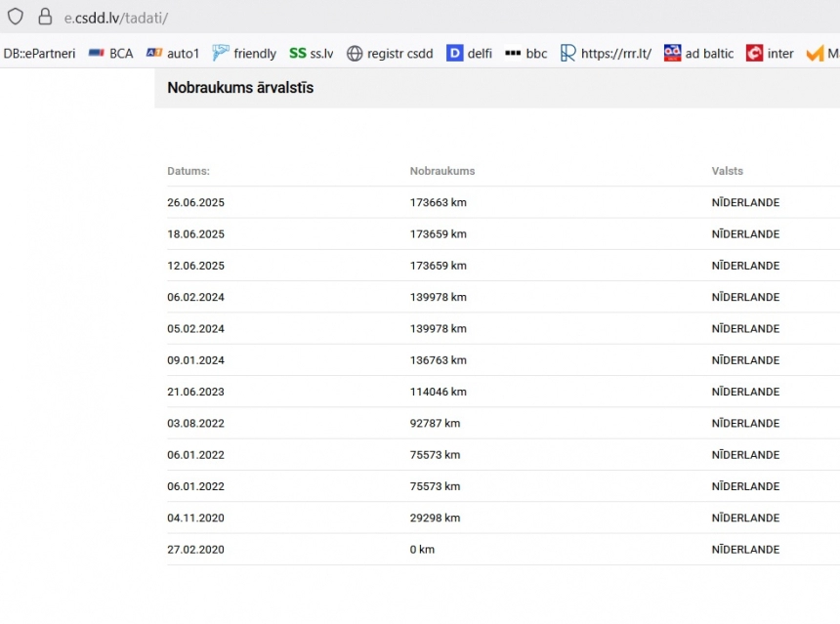Click NĪDERLANDE in the 26.06.2025 row
This screenshot has width=840, height=624.
tap(745, 202)
